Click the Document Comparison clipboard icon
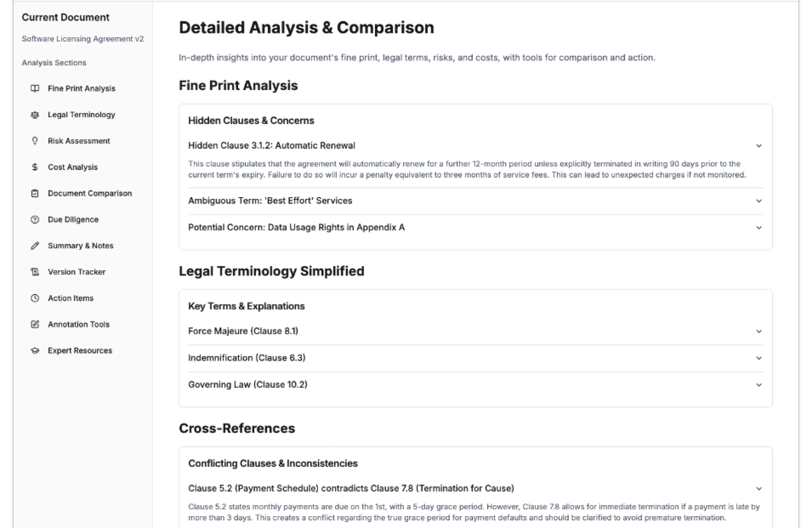812x528 pixels. [x=35, y=193]
